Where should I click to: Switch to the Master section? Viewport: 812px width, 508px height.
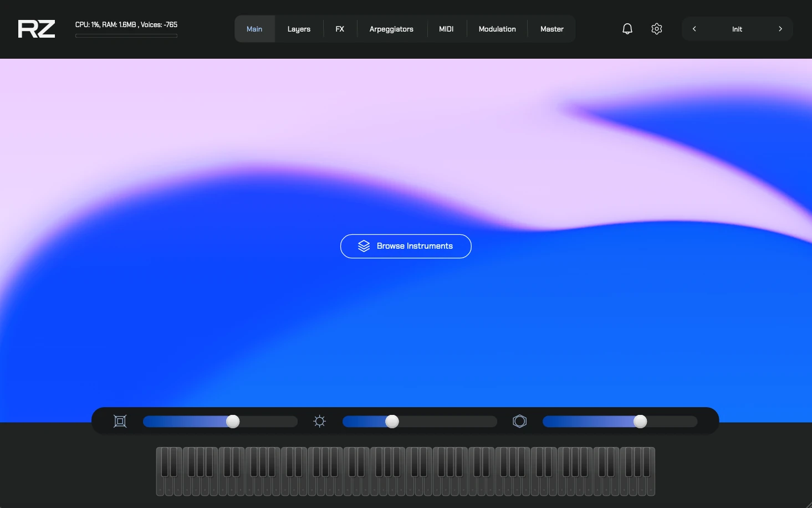click(x=551, y=29)
